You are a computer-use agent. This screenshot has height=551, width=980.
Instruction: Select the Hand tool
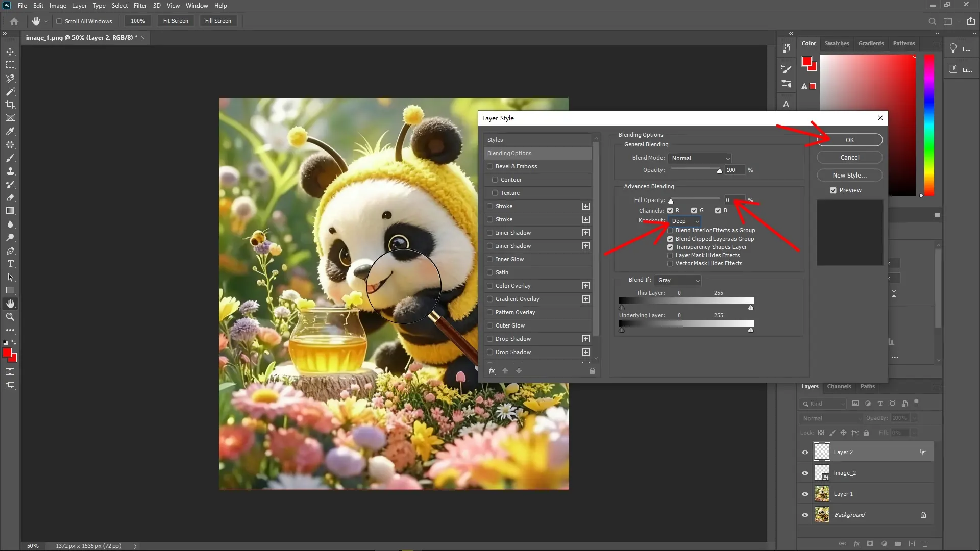coord(10,304)
